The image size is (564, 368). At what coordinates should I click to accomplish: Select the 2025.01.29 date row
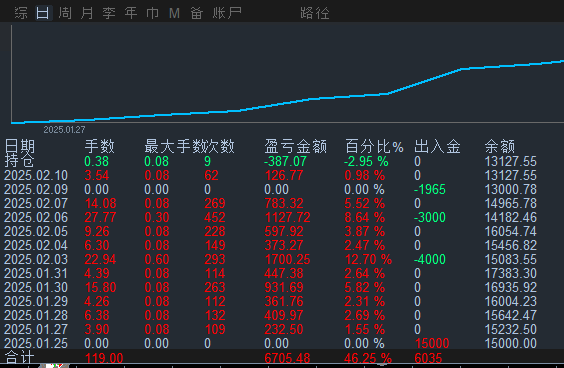tap(36, 302)
